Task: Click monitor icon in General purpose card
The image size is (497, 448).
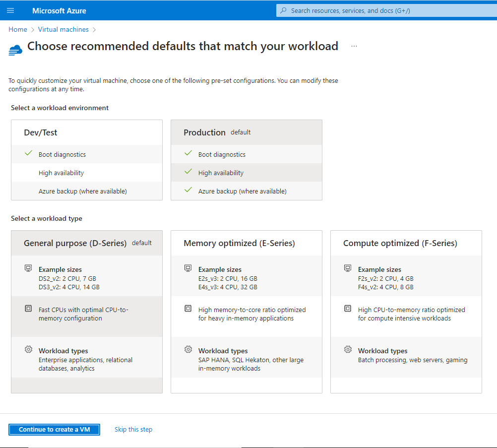Action: [x=28, y=268]
